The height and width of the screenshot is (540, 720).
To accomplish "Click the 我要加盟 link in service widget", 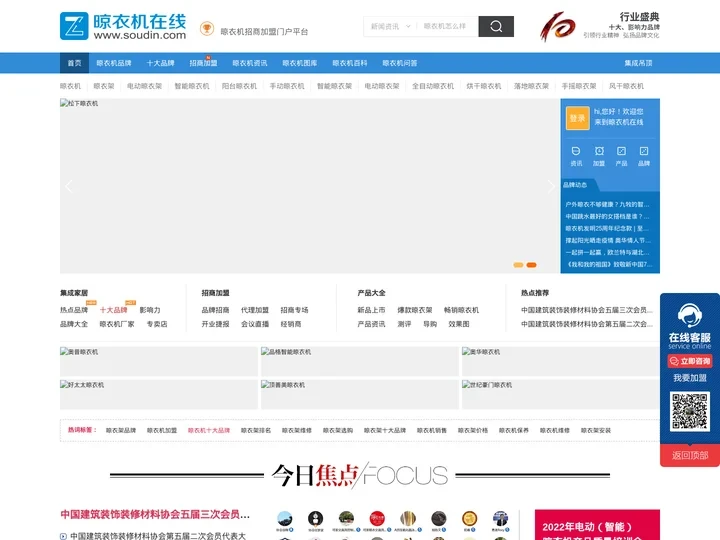I will (690, 378).
